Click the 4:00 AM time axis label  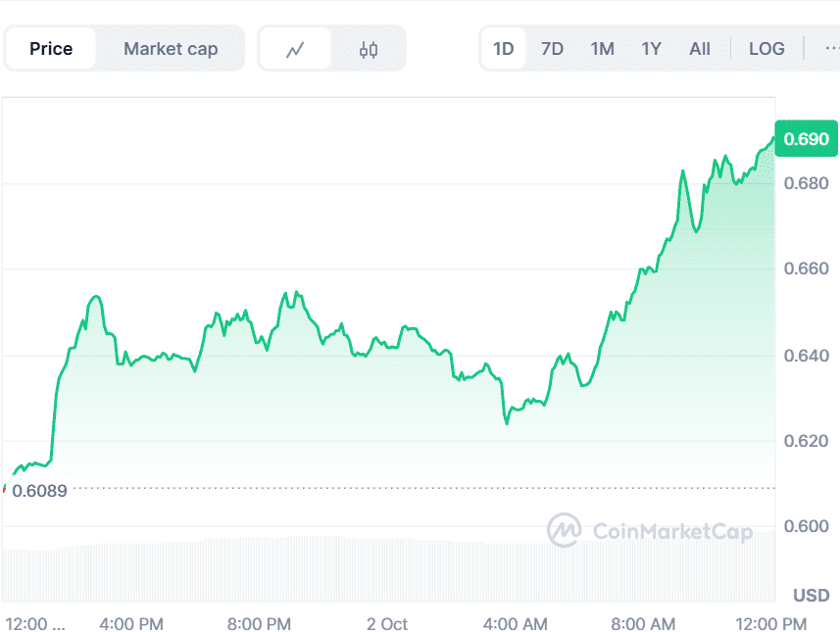[516, 624]
